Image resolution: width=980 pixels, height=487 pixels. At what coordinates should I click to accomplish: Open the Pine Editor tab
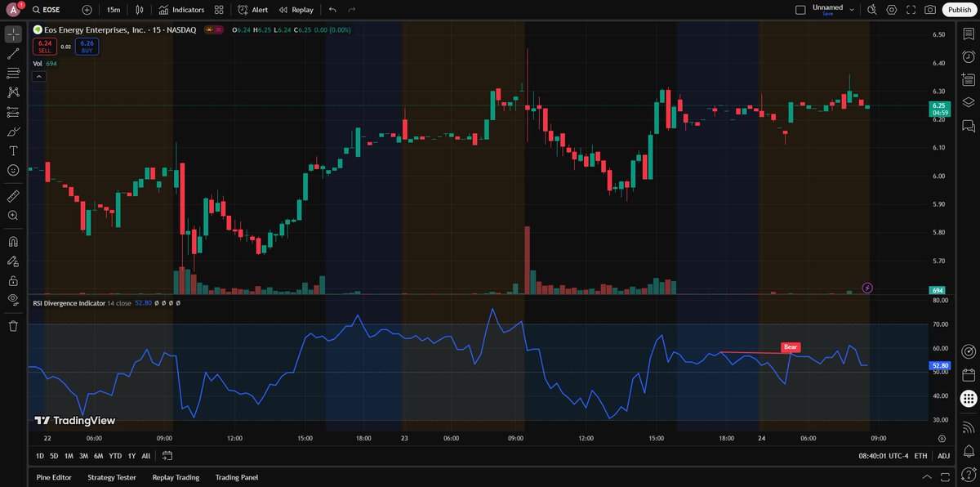click(55, 477)
